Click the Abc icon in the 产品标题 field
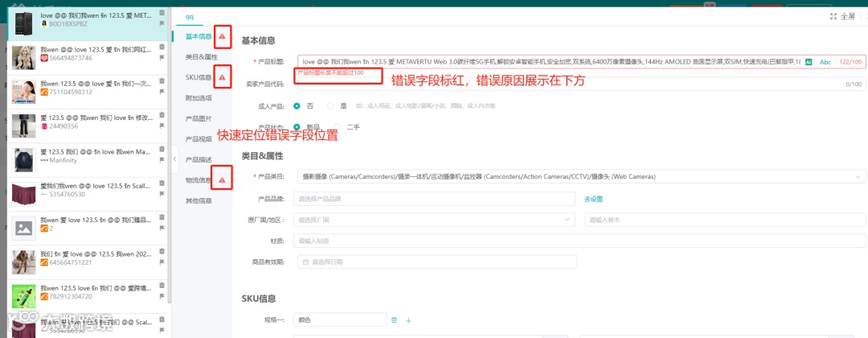Image resolution: width=868 pixels, height=338 pixels. (825, 62)
